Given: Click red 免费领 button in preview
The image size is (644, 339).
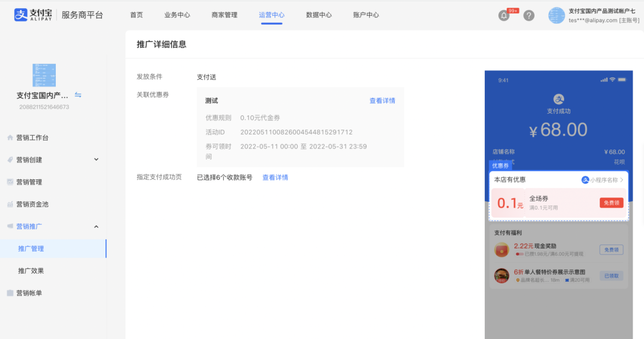Looking at the screenshot, I should click(x=611, y=203).
